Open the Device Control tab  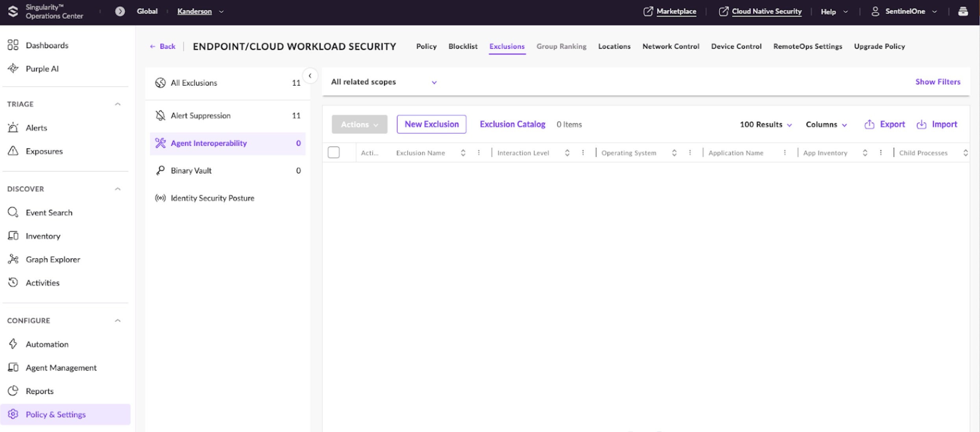(736, 46)
